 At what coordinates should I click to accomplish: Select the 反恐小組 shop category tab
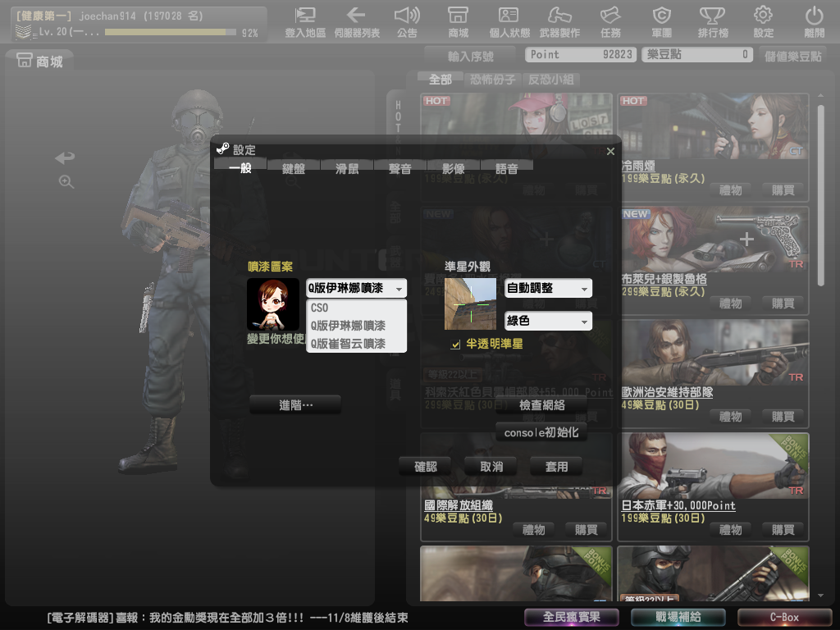point(551,80)
